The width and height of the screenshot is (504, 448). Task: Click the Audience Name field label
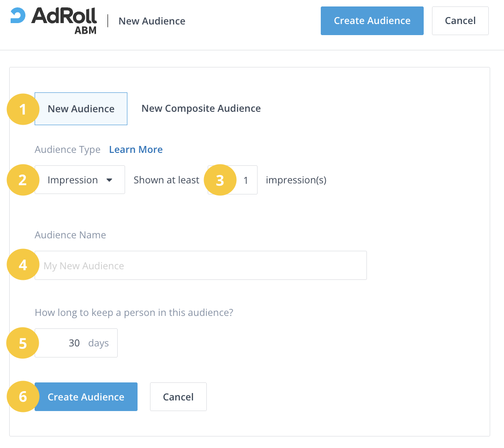click(70, 235)
